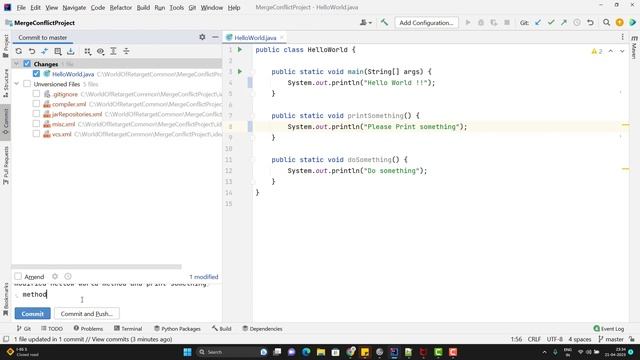Uncheck HelloWorld.java for commit
640x360 pixels.
point(36,74)
